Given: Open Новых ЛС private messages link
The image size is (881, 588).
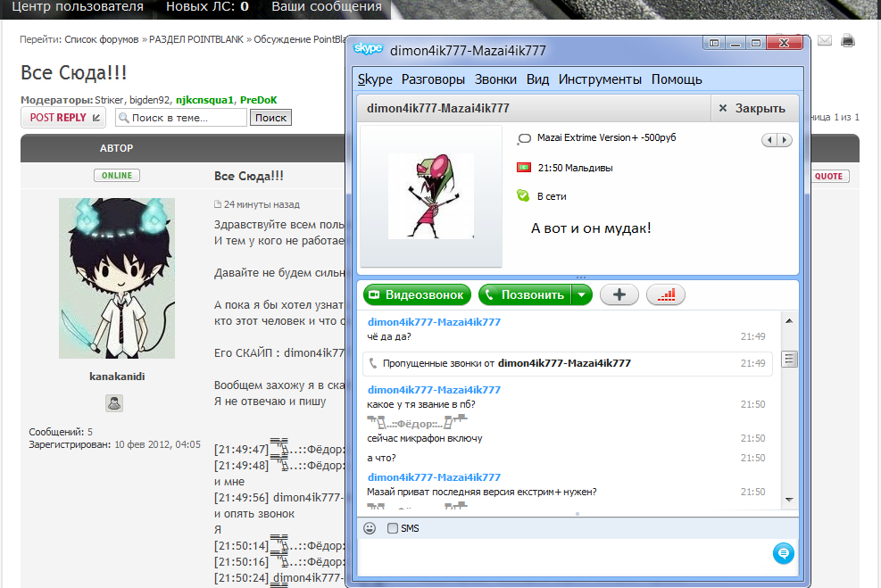Looking at the screenshot, I should pyautogui.click(x=207, y=7).
